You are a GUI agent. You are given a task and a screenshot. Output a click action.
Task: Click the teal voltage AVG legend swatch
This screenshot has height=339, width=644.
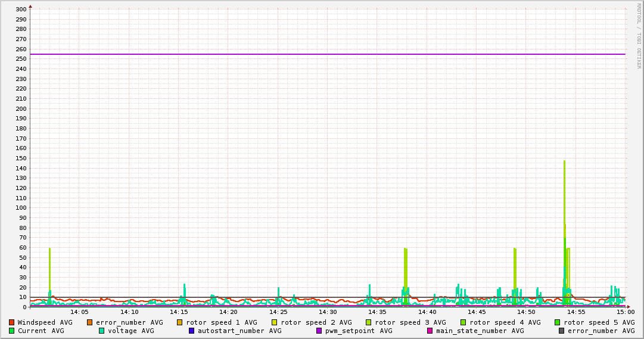click(102, 331)
